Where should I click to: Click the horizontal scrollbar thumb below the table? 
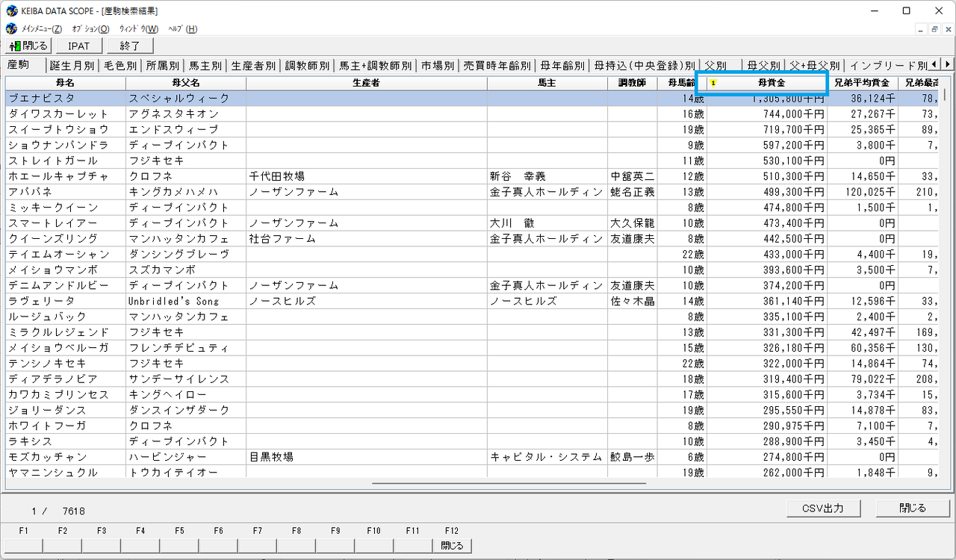[x=509, y=483]
